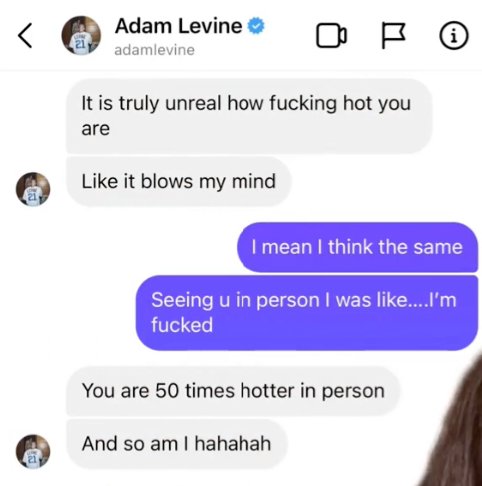
Task: Tap purple 'I mean I think the same' bubble
Action: click(357, 247)
